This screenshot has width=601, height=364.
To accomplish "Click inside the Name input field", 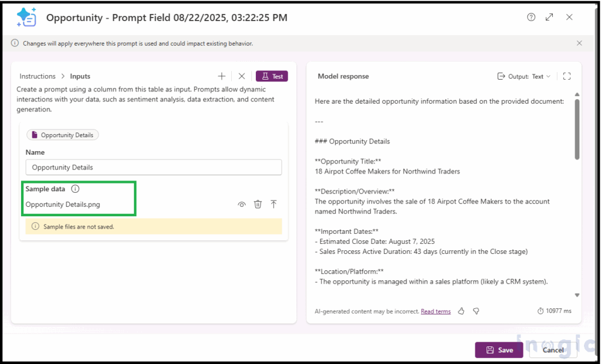I will click(153, 167).
